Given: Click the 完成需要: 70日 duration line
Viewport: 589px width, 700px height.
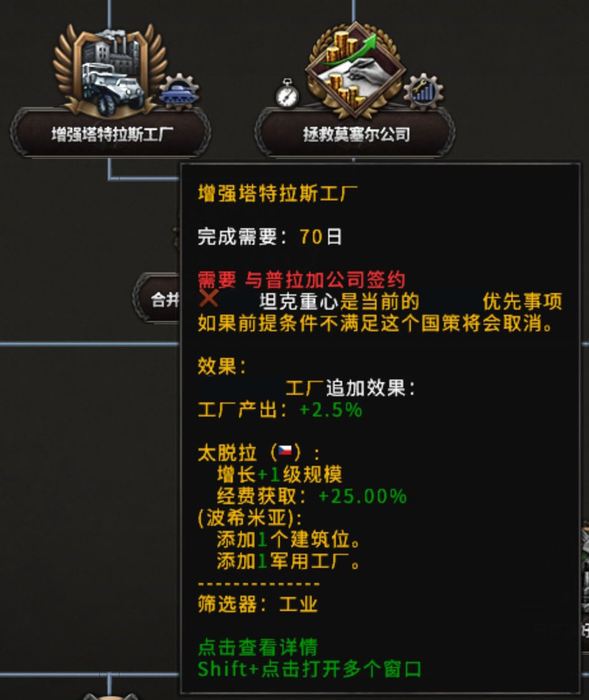Looking at the screenshot, I should 270,237.
